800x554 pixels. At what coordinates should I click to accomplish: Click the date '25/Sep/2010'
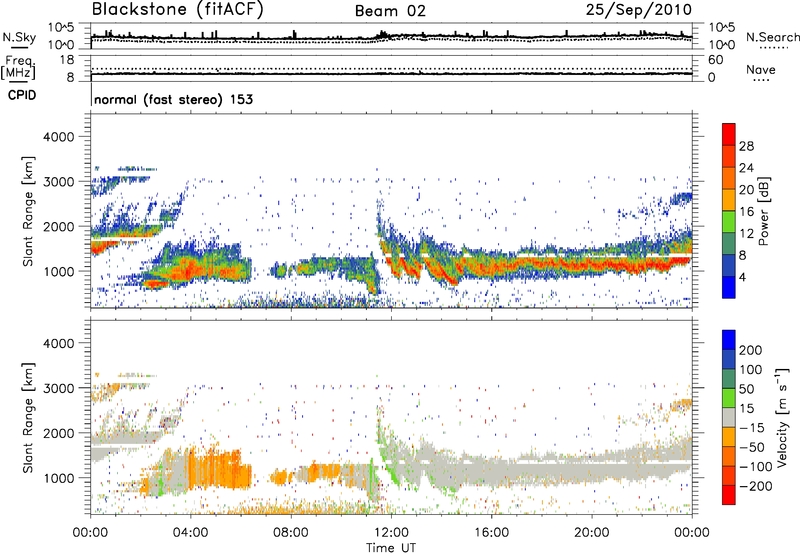click(x=639, y=10)
